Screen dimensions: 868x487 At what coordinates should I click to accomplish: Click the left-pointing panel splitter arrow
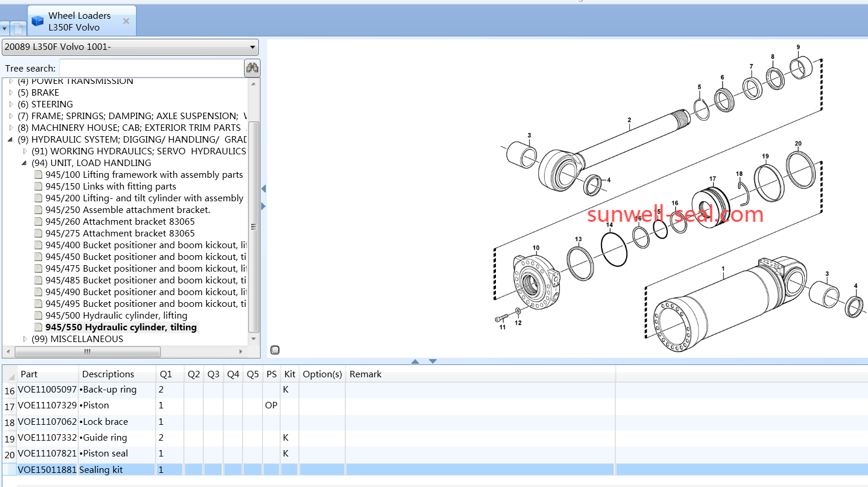(x=264, y=188)
